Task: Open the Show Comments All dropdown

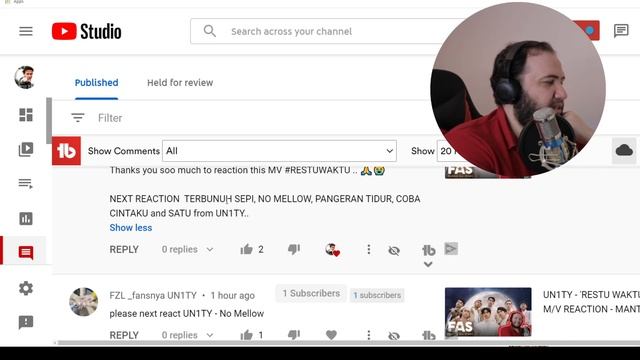Action: coord(280,151)
